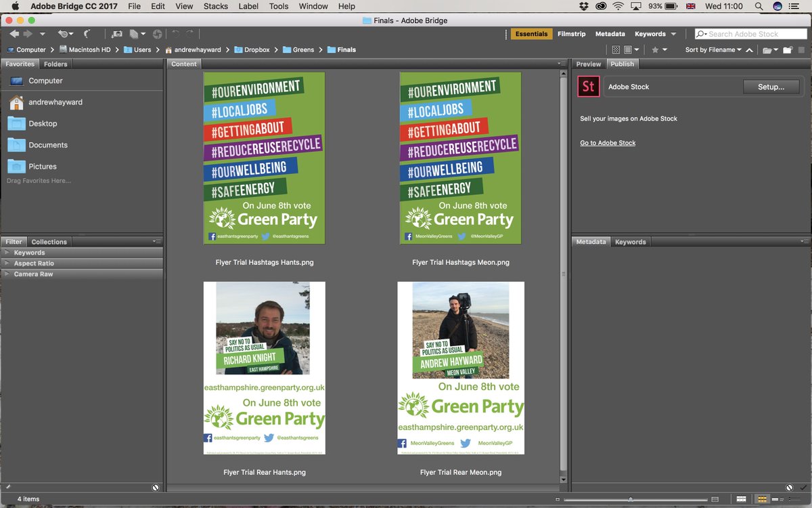This screenshot has width=812, height=508.
Task: Switch to the Preview panel tab
Action: coord(588,64)
